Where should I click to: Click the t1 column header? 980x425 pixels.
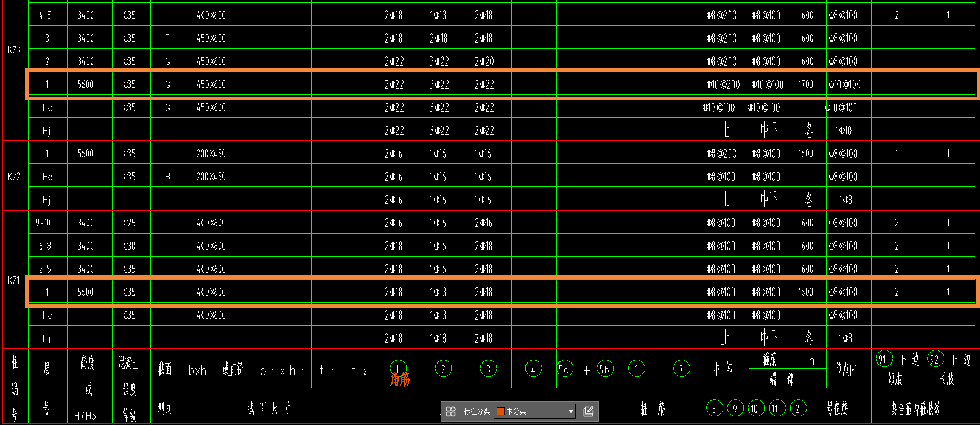click(x=326, y=370)
